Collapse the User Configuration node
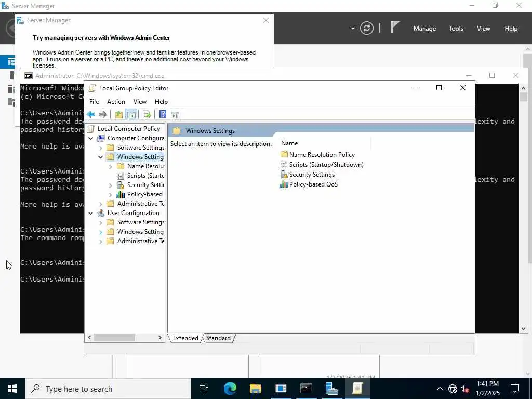 [x=90, y=214]
